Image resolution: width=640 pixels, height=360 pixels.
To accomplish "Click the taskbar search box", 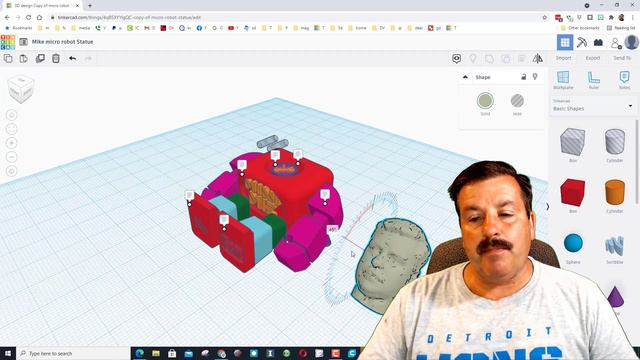I will [73, 353].
